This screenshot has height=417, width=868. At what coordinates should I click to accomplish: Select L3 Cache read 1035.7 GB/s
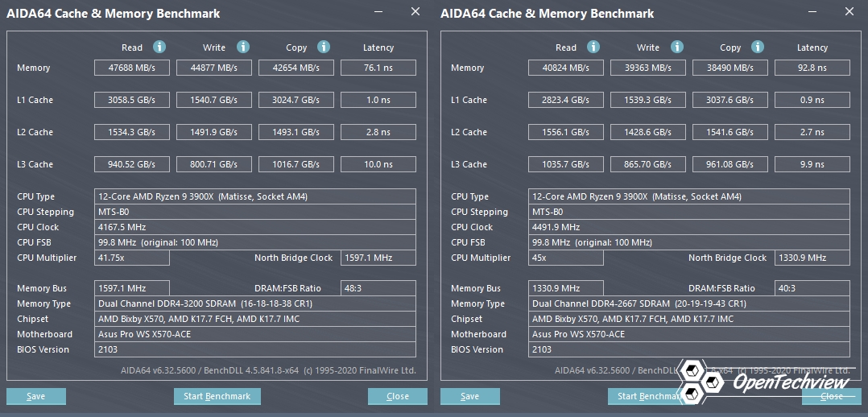click(565, 164)
